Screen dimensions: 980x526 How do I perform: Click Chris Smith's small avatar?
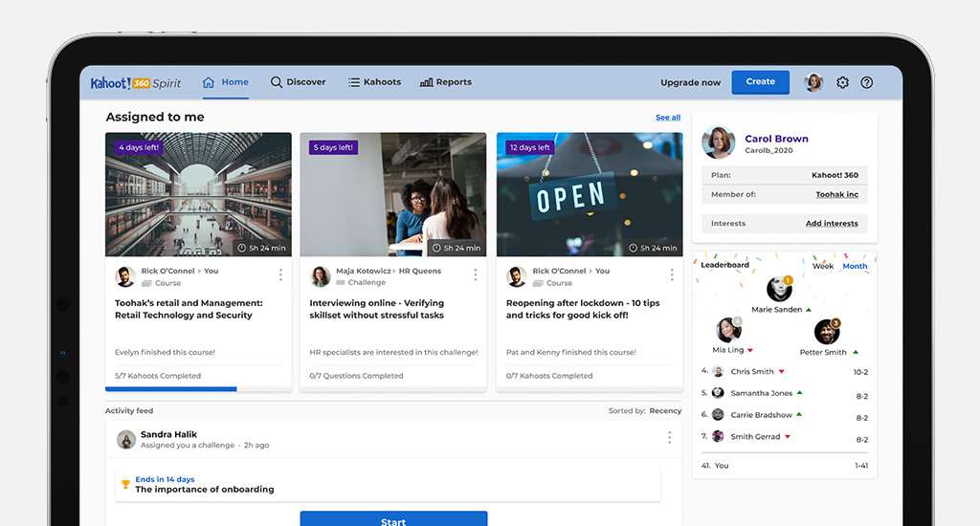(x=718, y=372)
